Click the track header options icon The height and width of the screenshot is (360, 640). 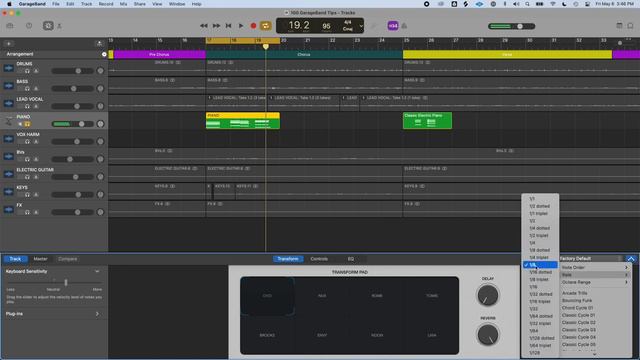click(x=99, y=43)
